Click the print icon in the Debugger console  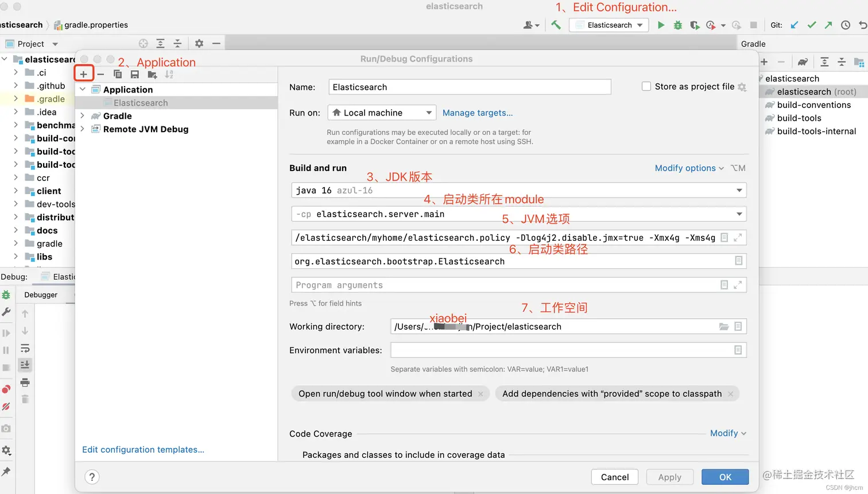(x=25, y=382)
